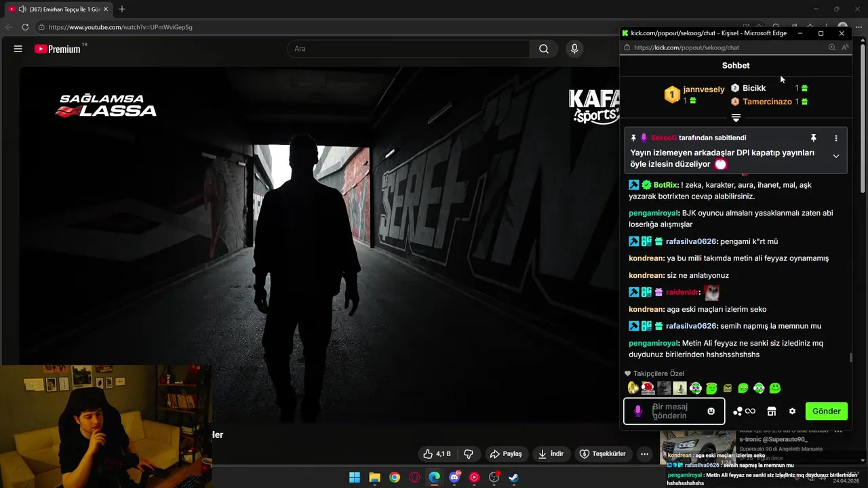This screenshot has width=868, height=488.
Task: Close the Emirhan Topçu YouTube tab
Action: coord(106,9)
